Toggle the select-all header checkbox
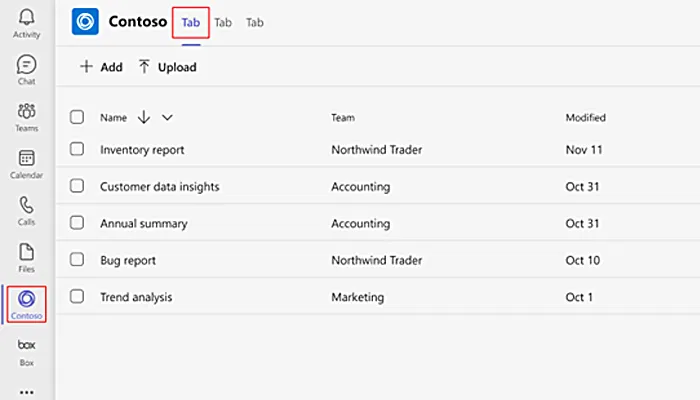This screenshot has height=400, width=700. (x=77, y=117)
